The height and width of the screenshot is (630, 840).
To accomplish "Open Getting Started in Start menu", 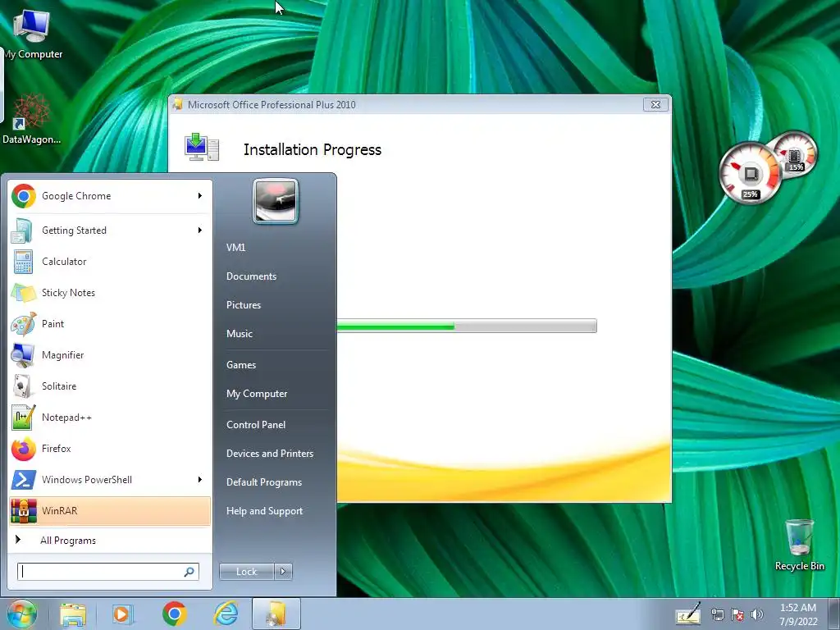I will 110,231.
